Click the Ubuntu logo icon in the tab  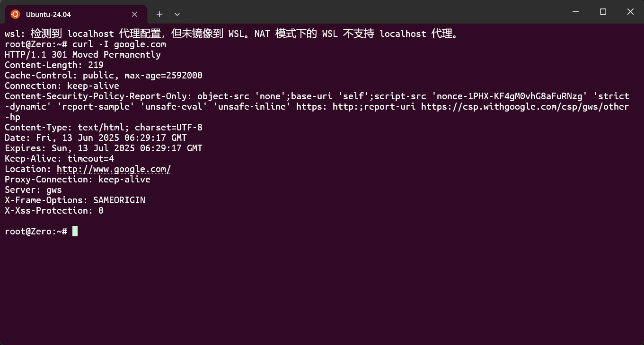pos(15,14)
